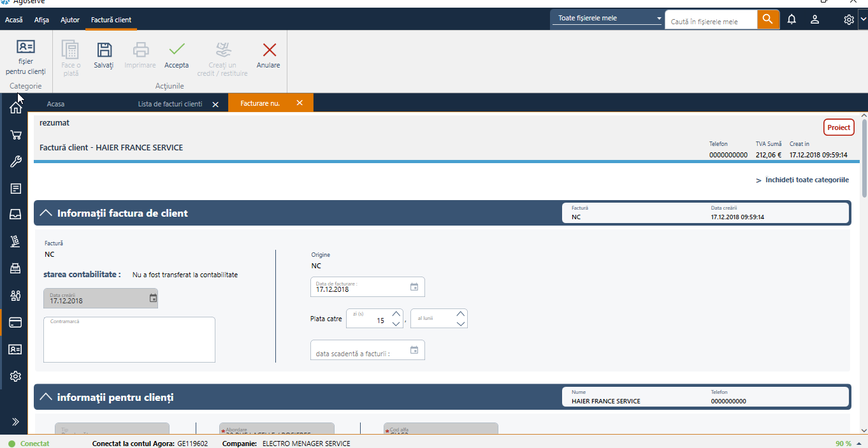The image size is (868, 448).
Task: Save invoice with Salvați icon
Action: coord(103,50)
